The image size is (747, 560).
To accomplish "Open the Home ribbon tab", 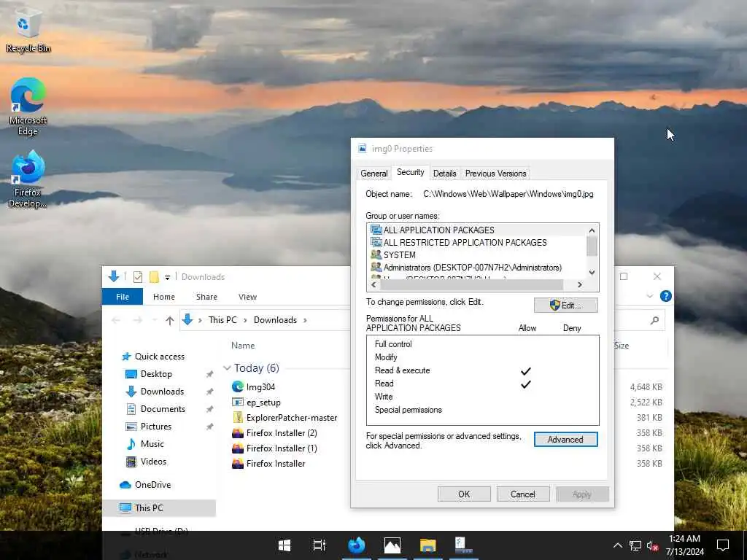I will coord(164,297).
